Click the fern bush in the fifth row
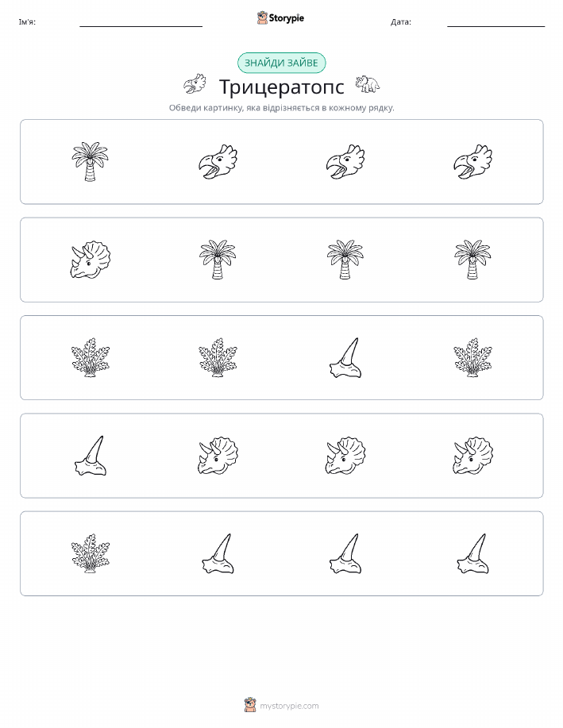This screenshot has height=728, width=563. pos(90,553)
